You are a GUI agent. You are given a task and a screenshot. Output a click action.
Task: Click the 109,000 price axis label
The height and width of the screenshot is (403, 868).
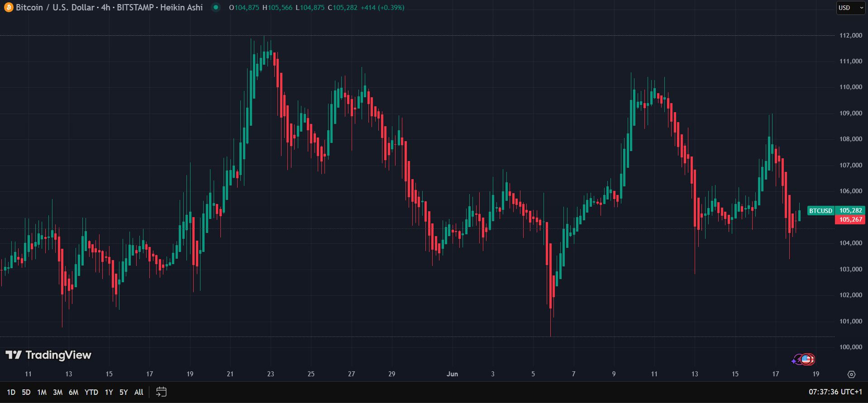pos(851,113)
